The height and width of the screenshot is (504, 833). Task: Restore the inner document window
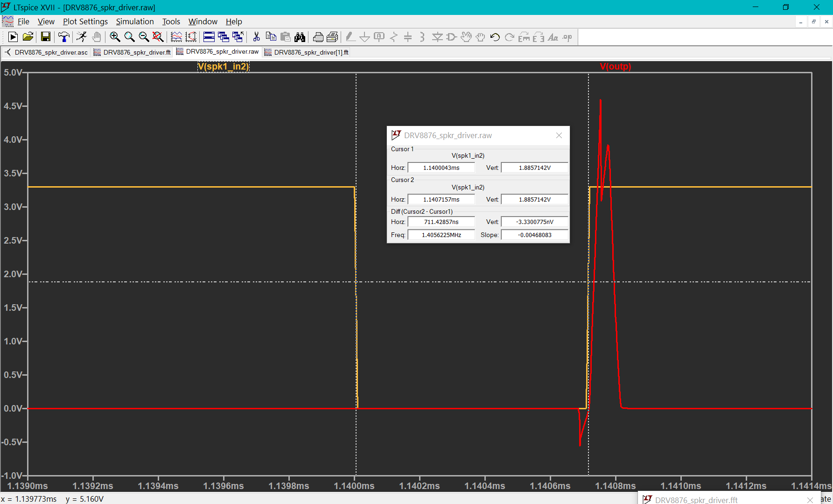(814, 21)
